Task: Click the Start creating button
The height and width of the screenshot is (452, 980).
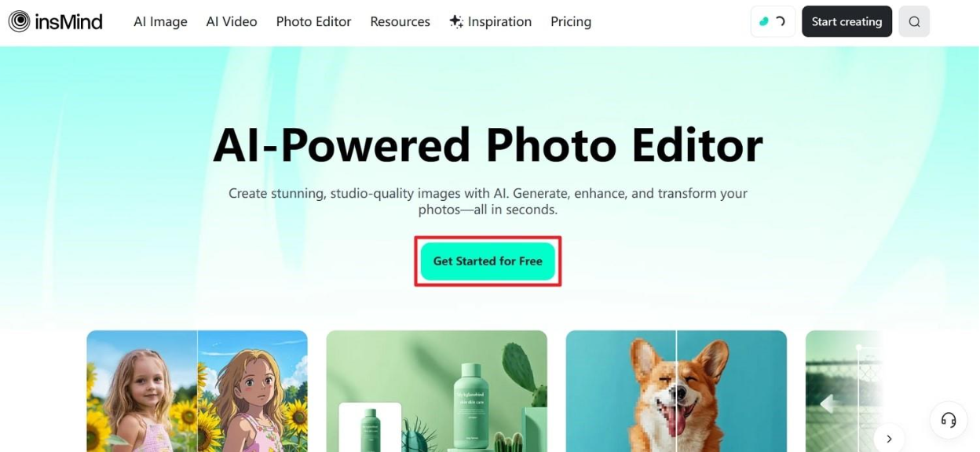Action: click(x=847, y=22)
